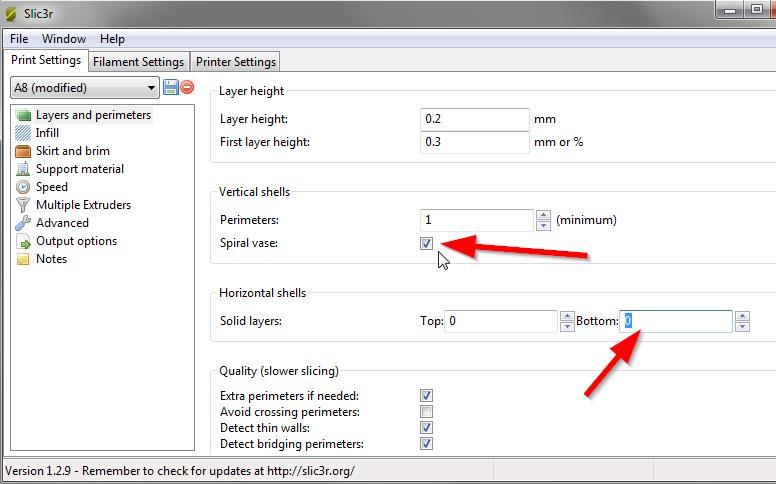
Task: Switch to Filament Settings tab
Action: tap(139, 62)
